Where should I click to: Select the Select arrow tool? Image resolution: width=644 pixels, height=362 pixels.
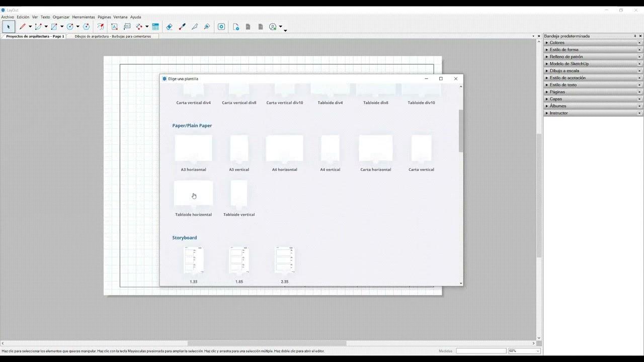pos(8,27)
